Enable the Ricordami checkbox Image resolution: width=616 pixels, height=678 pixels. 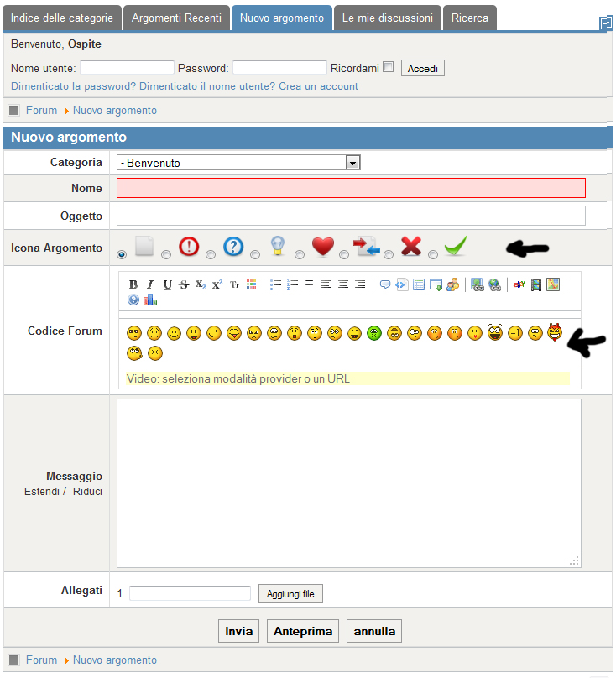pyautogui.click(x=388, y=68)
